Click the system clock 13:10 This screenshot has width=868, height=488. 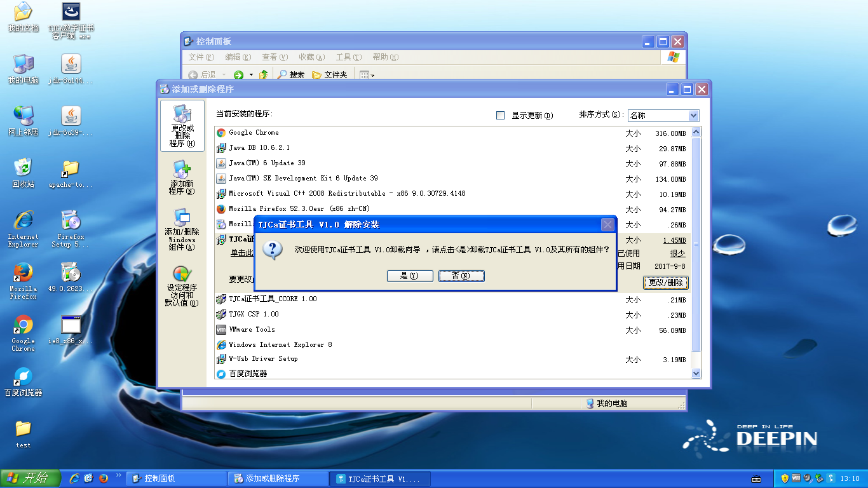pos(850,479)
